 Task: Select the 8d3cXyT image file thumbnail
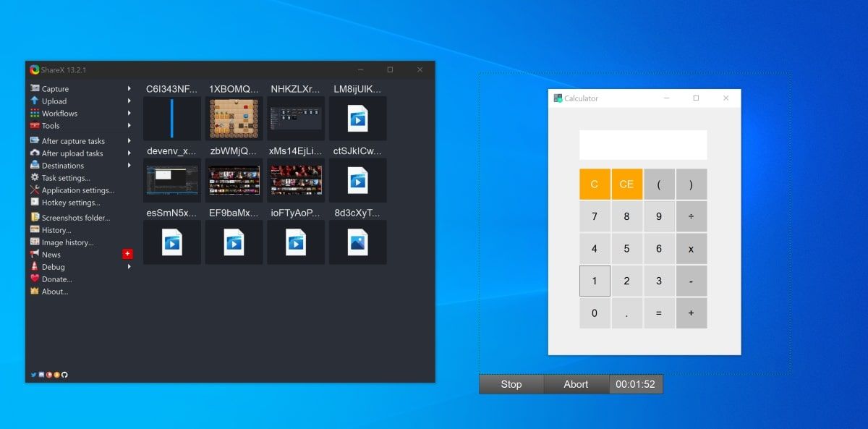pos(358,242)
